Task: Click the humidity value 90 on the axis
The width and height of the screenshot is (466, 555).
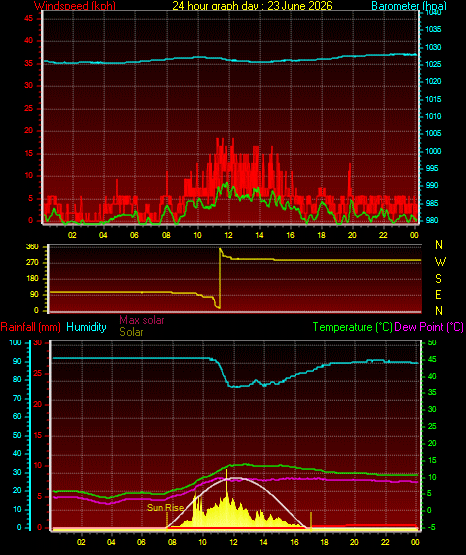Action: pos(17,361)
